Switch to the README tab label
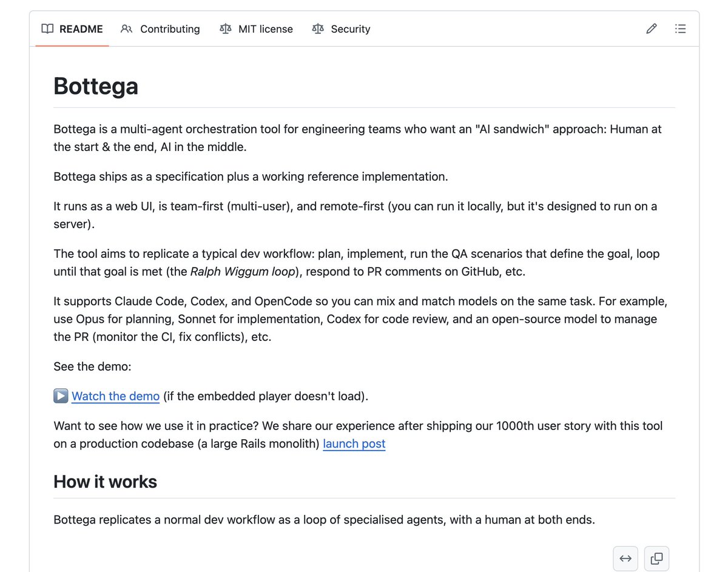The height and width of the screenshot is (572, 728). (x=81, y=29)
